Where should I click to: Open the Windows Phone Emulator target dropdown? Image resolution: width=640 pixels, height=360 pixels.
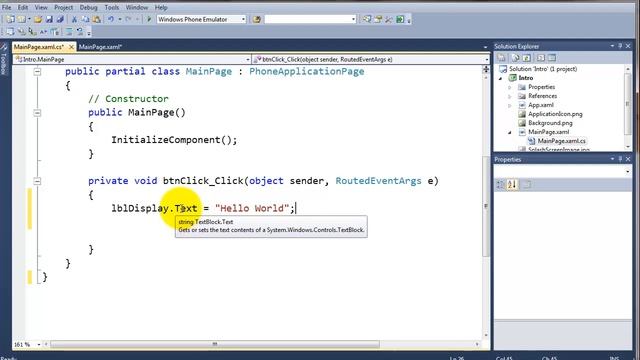(x=243, y=19)
